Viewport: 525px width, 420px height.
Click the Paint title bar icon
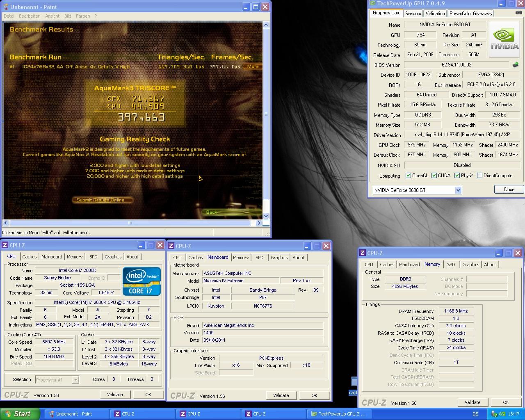(x=5, y=7)
